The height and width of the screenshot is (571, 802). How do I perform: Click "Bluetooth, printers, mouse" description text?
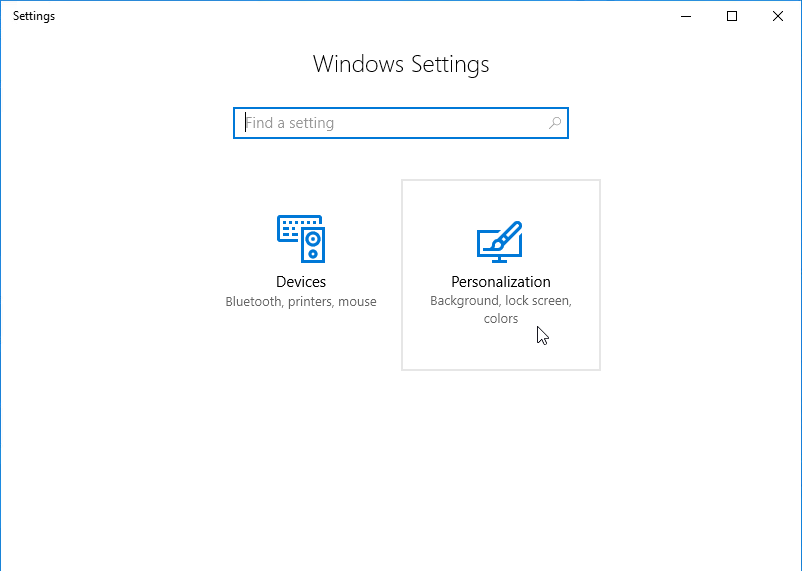click(x=301, y=302)
